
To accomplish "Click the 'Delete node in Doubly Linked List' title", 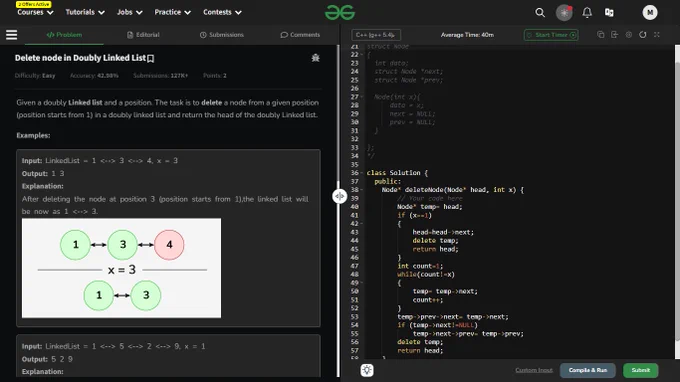I will pos(80,58).
